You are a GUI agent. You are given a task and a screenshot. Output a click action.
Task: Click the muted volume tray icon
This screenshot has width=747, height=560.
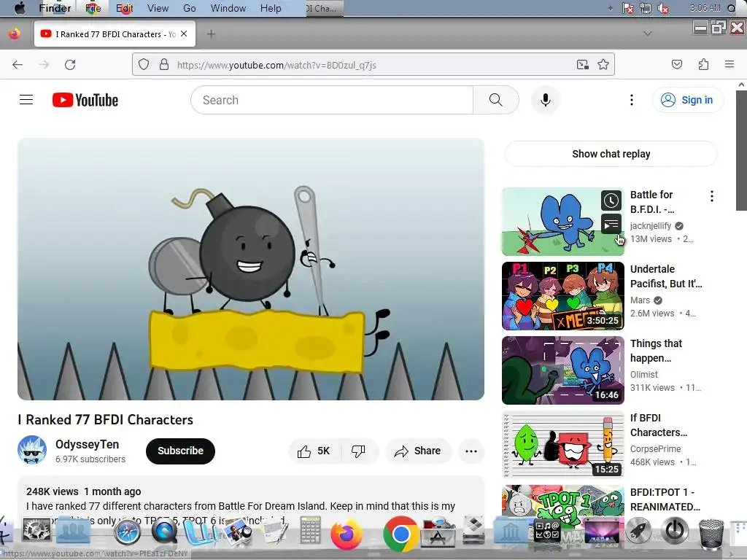click(x=662, y=8)
